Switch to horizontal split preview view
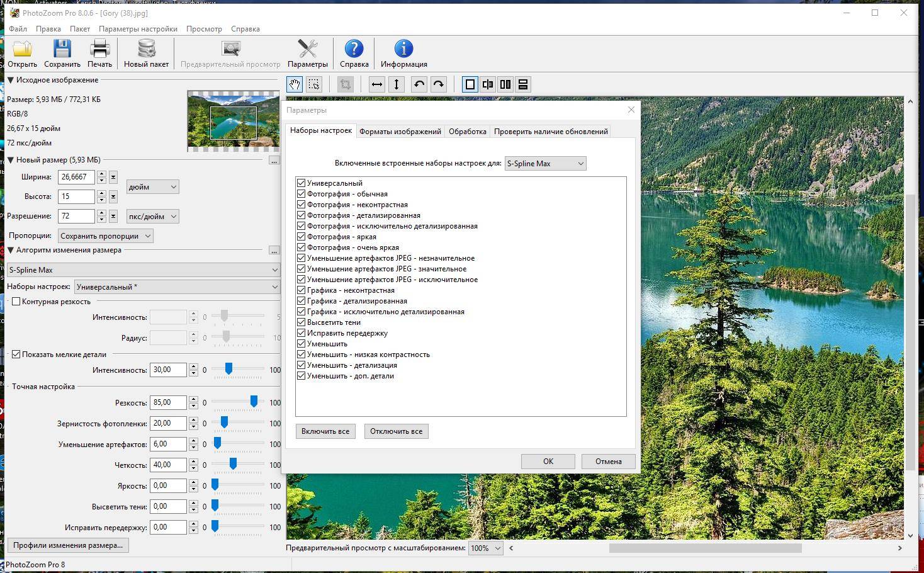Image resolution: width=924 pixels, height=573 pixels. [x=523, y=84]
